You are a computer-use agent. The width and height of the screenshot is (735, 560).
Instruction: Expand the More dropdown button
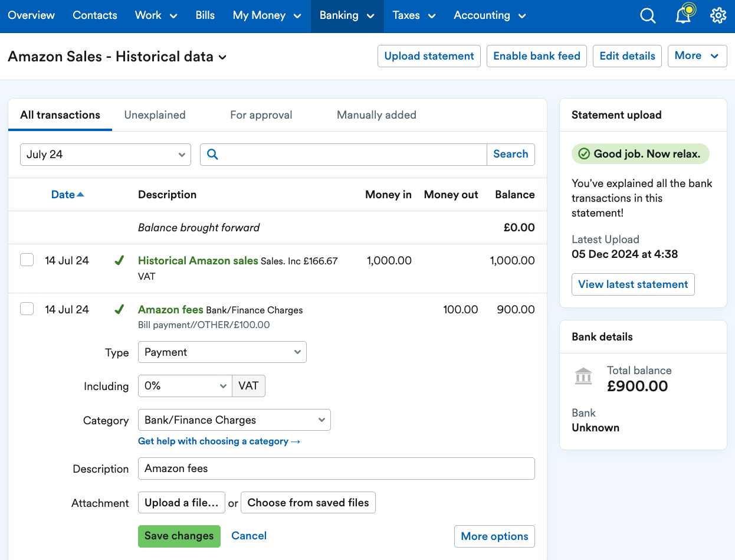point(697,56)
